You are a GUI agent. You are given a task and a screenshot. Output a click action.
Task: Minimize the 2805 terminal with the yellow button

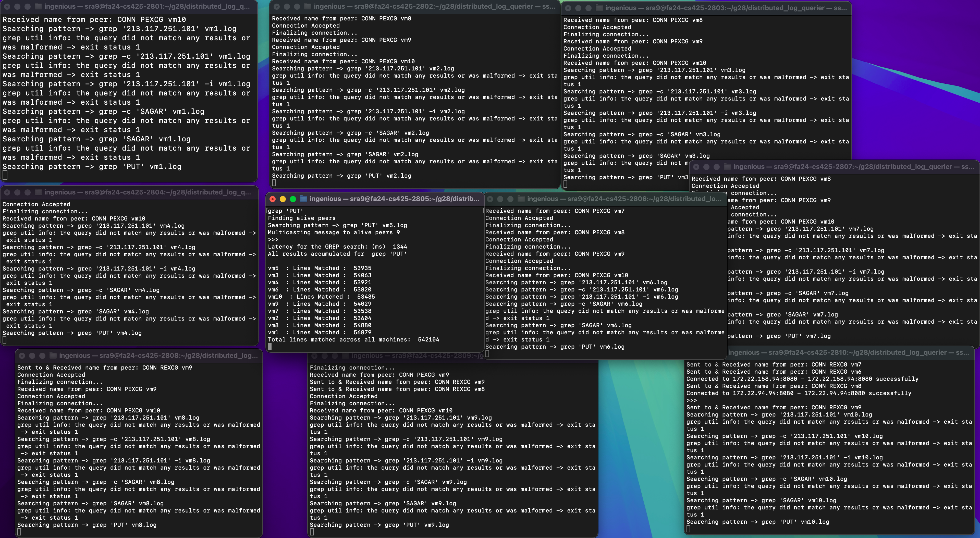[283, 199]
